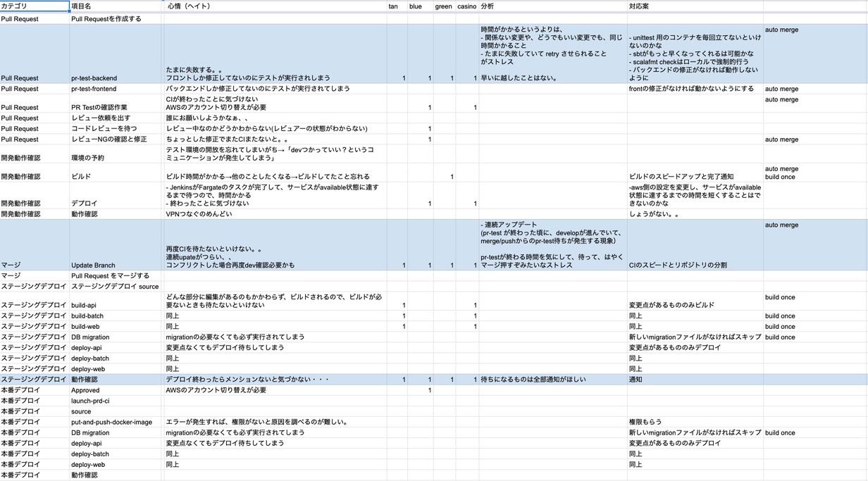Select the CIのスピードとリポジトリの分割 cell
This screenshot has height=481, width=868.
tap(695, 245)
